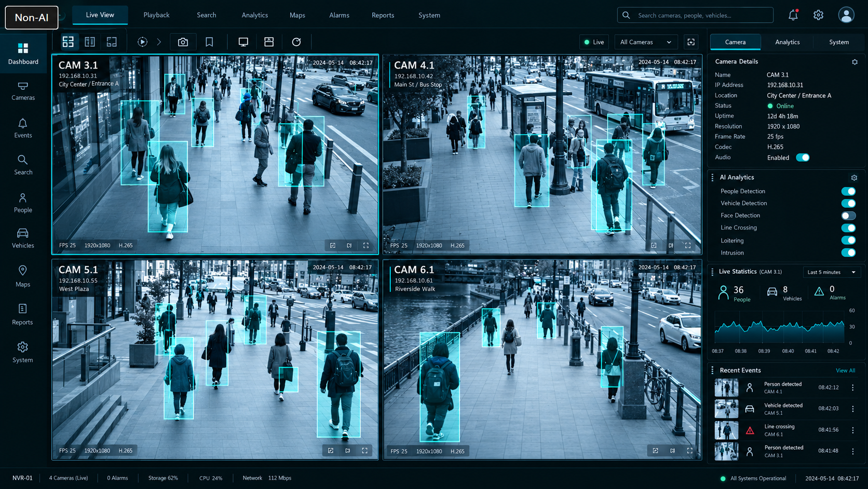Toggle Vehicle Detection switch
Screen dimensions: 868x489
pyautogui.click(x=848, y=203)
